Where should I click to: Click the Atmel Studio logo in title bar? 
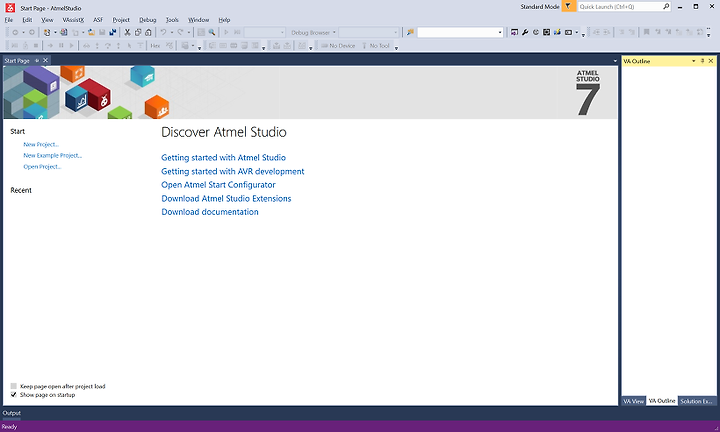click(x=10, y=7)
